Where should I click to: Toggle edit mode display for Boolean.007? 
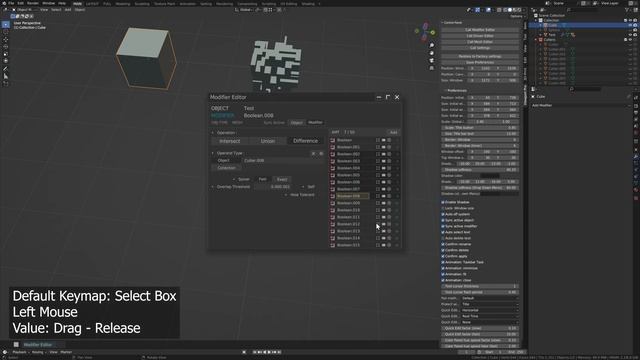378,189
